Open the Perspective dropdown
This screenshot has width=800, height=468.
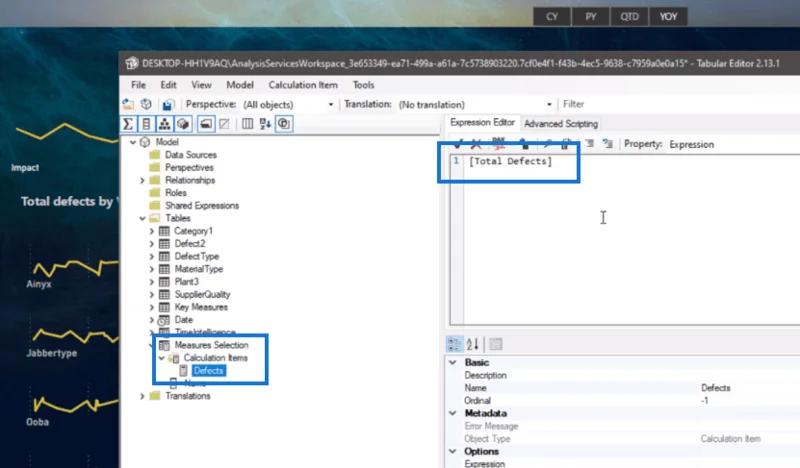coord(288,105)
